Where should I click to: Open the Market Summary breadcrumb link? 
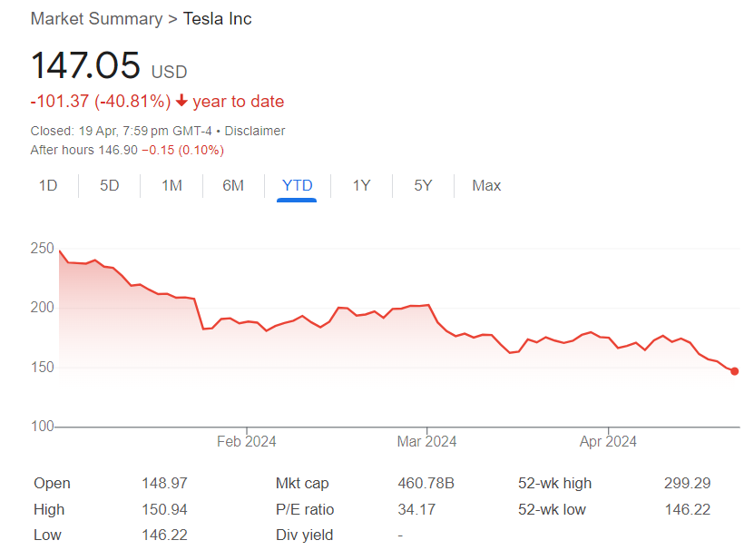[96, 18]
